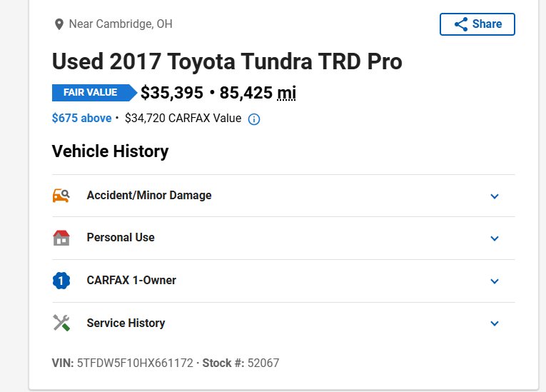546x392 pixels.
Task: Expand the Service History chevron
Action: (495, 323)
